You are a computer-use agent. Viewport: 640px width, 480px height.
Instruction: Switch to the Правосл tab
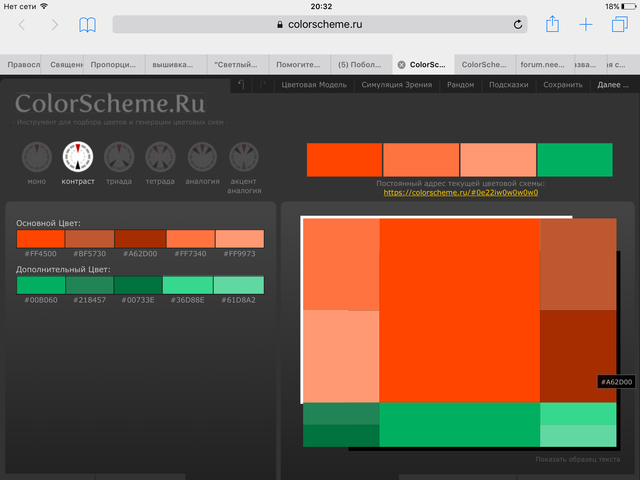point(20,64)
